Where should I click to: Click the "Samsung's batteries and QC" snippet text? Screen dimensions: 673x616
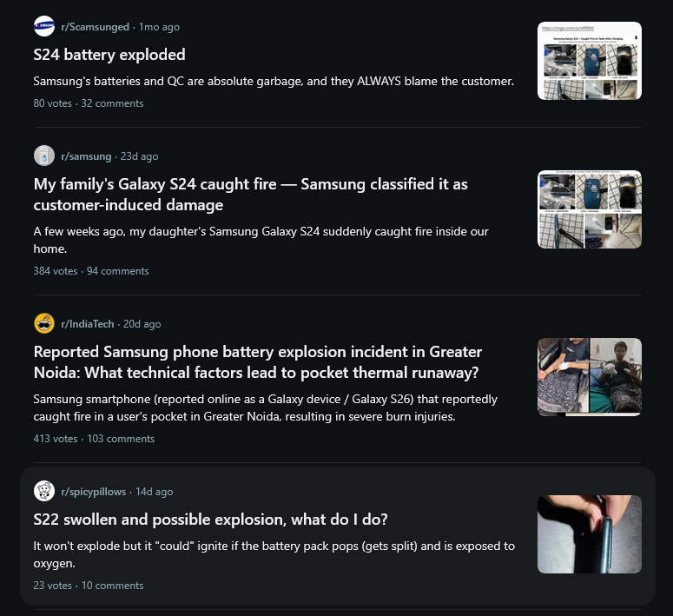tap(274, 81)
